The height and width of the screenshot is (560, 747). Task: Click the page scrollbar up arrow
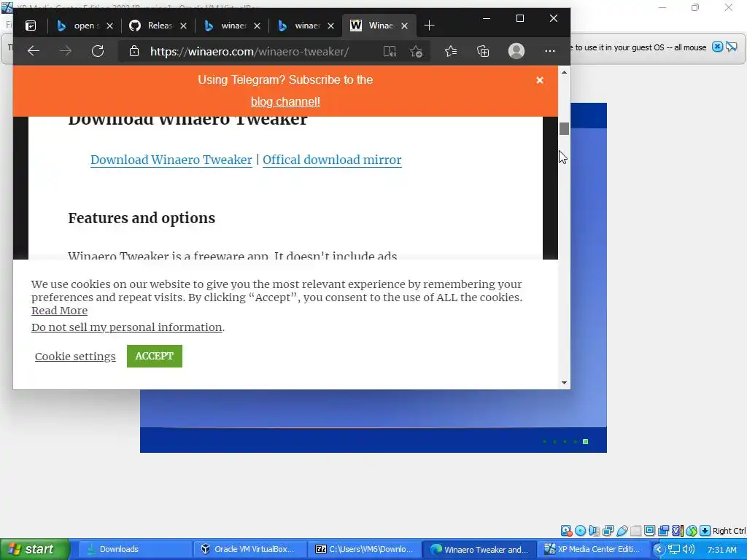click(564, 72)
